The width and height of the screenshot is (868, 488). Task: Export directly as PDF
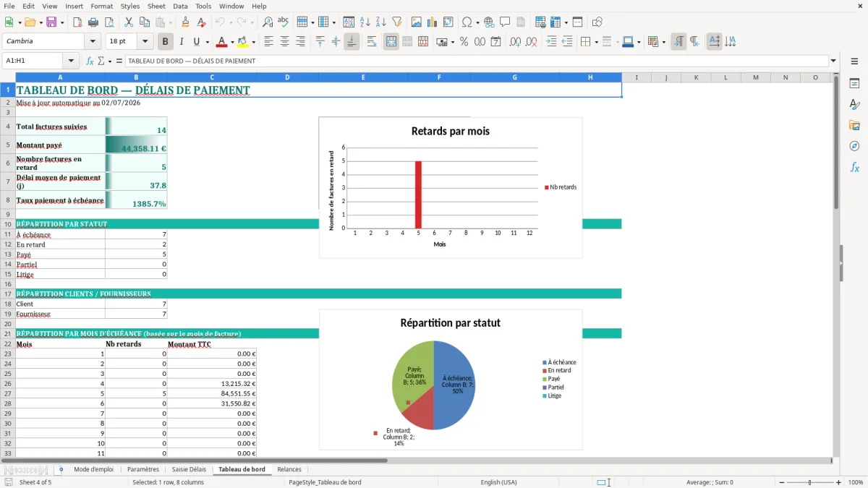click(79, 22)
